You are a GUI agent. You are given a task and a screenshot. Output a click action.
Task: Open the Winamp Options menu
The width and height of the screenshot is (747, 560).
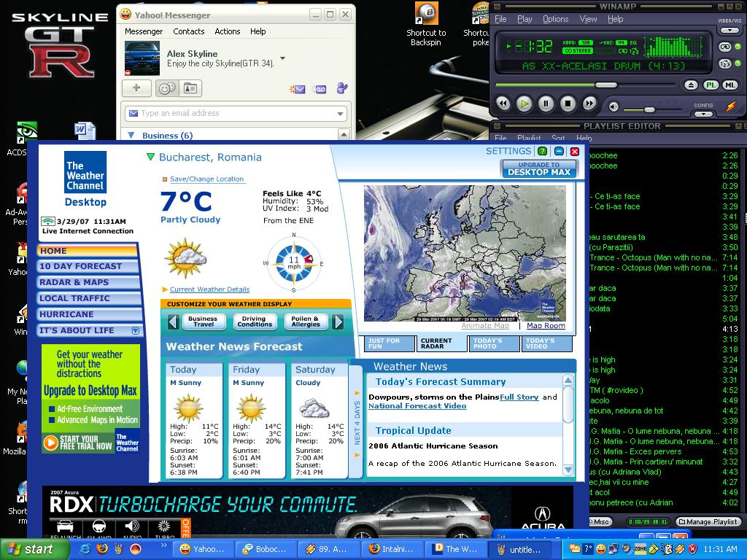pyautogui.click(x=555, y=19)
